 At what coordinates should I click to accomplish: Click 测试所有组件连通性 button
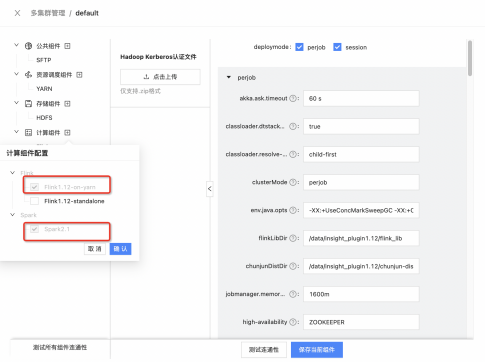coord(60,347)
